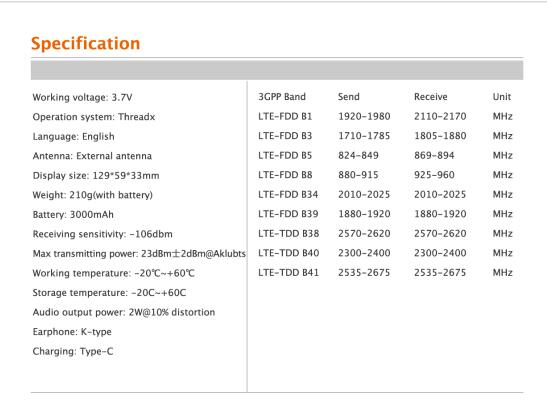Click the B40 receive value '2300-2400'

440,253
